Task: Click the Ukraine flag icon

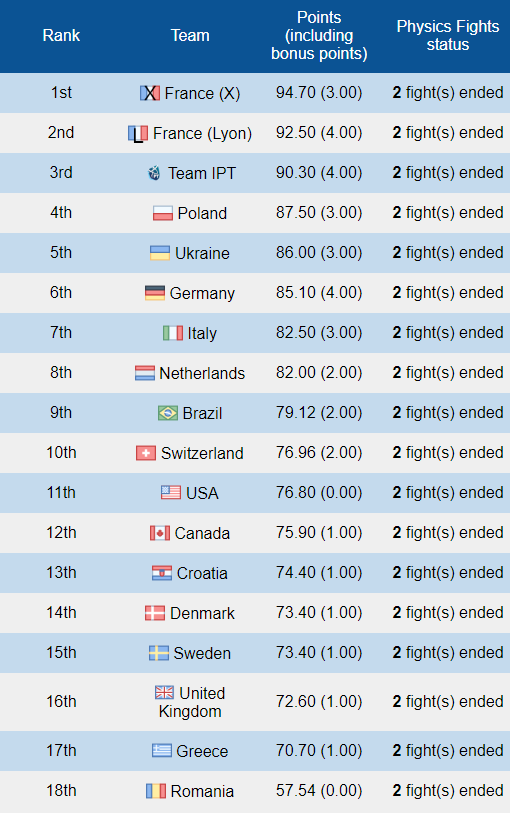Action: pos(160,253)
